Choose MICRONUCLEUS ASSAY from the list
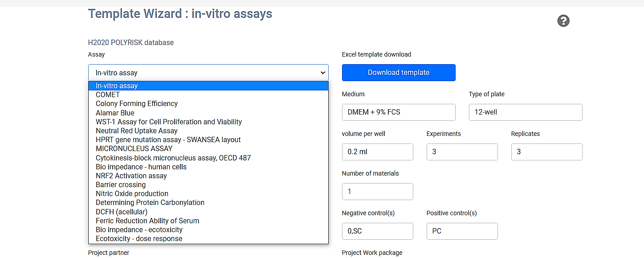Image resolution: width=644 pixels, height=258 pixels. click(x=134, y=148)
